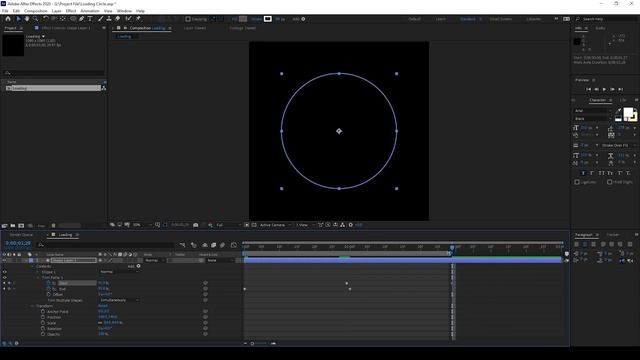Click the eyedropper icon in Character panel
Viewport: 640px width, 360px height.
point(618,111)
